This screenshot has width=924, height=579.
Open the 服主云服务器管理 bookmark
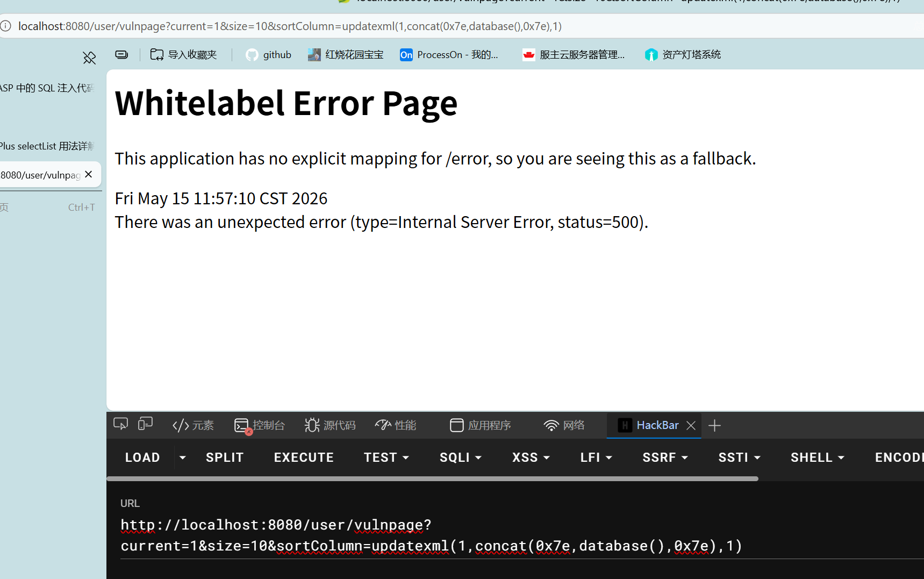(x=574, y=54)
